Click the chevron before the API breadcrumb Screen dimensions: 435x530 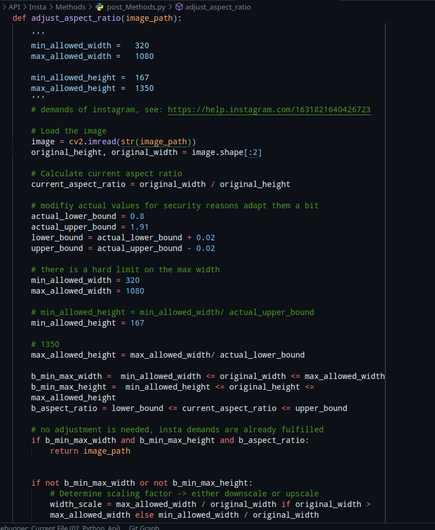4,7
